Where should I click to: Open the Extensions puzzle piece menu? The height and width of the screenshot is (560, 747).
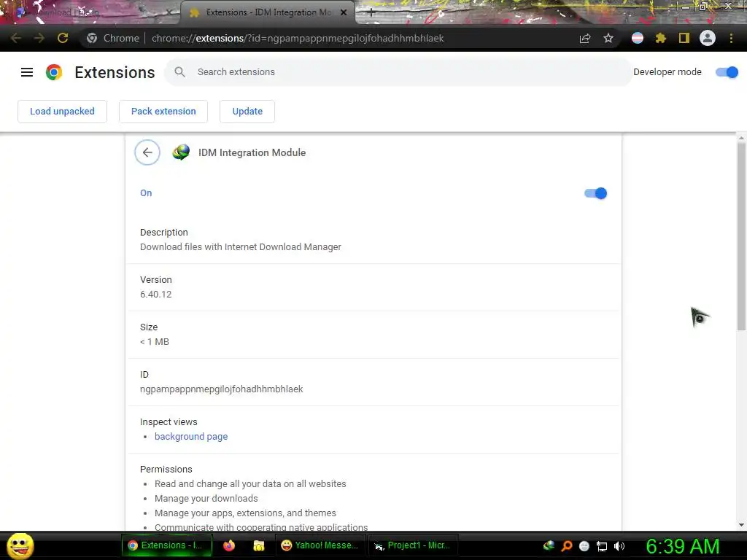coord(661,38)
